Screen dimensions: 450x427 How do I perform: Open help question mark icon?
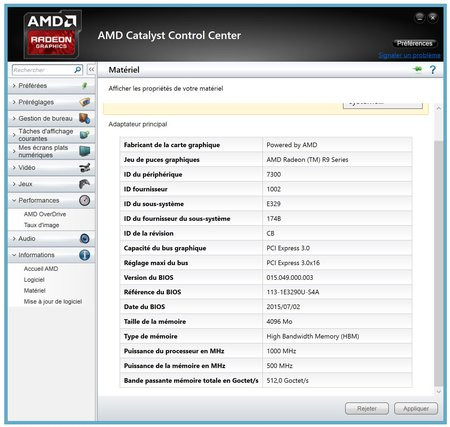point(433,70)
